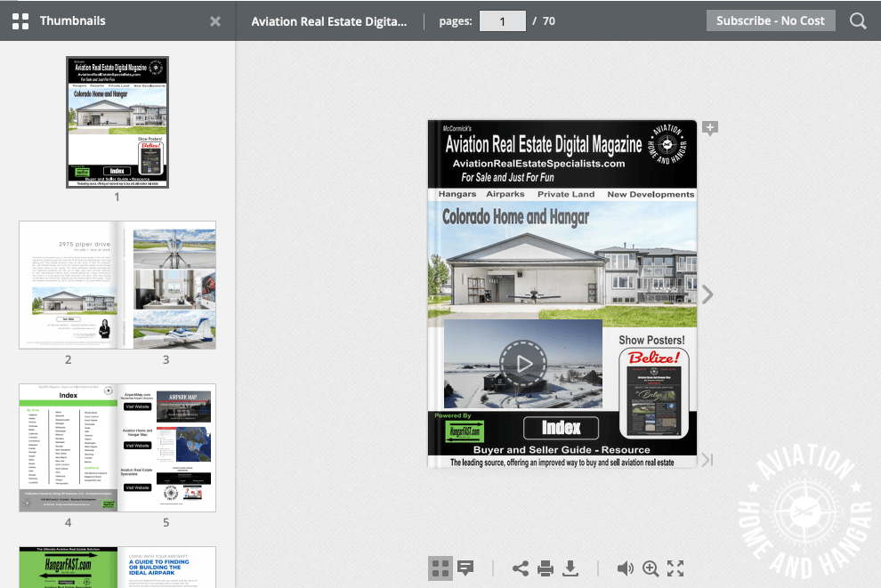Mute the sound speaker icon

click(x=625, y=568)
